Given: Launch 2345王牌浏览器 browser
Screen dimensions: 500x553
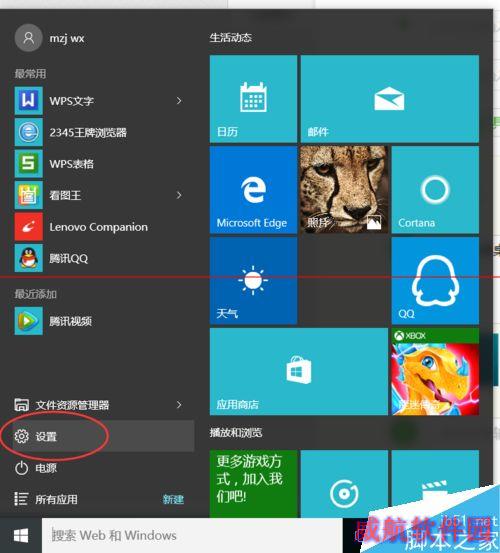Looking at the screenshot, I should tap(98, 133).
